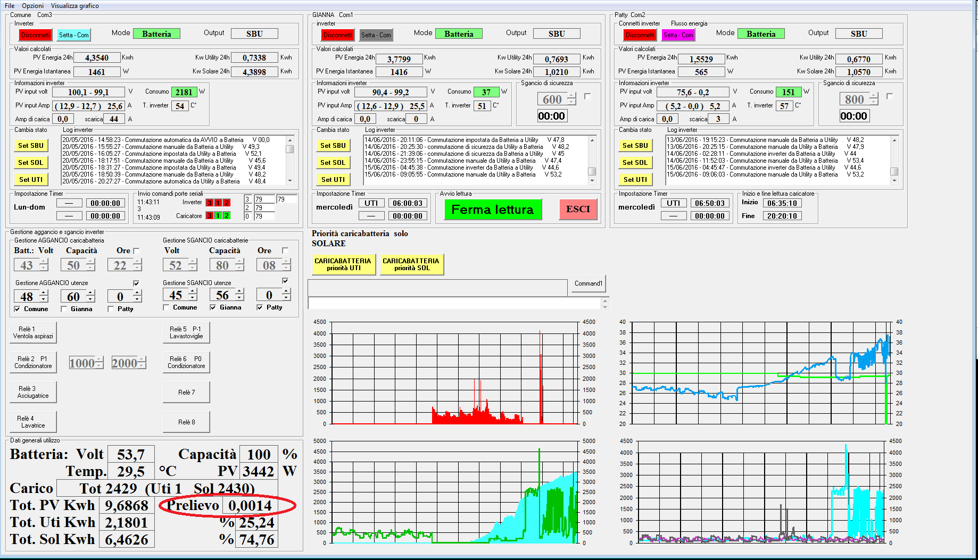Click Set SOL in the Patty panel
Viewport: 978px width, 560px height.
pyautogui.click(x=635, y=163)
